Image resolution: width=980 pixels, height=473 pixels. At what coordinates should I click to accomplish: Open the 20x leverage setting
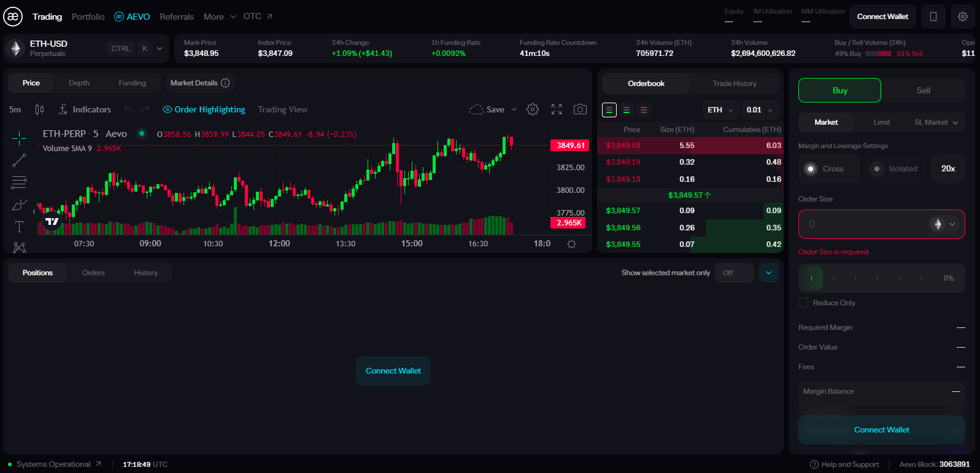948,169
